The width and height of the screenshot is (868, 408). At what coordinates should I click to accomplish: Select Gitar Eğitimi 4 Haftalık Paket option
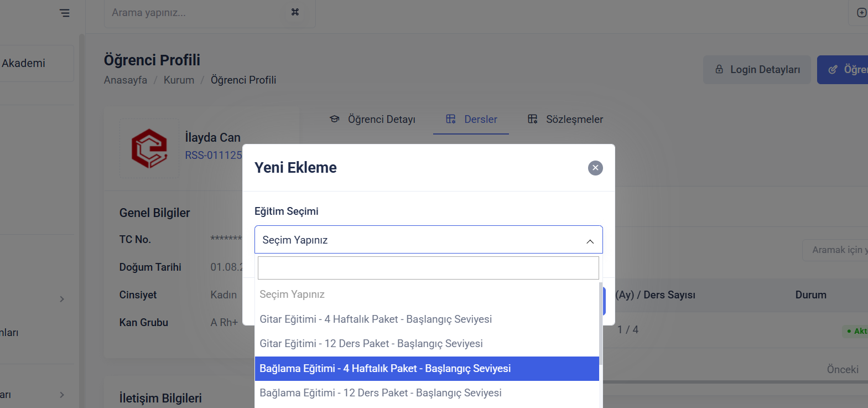[x=376, y=319]
